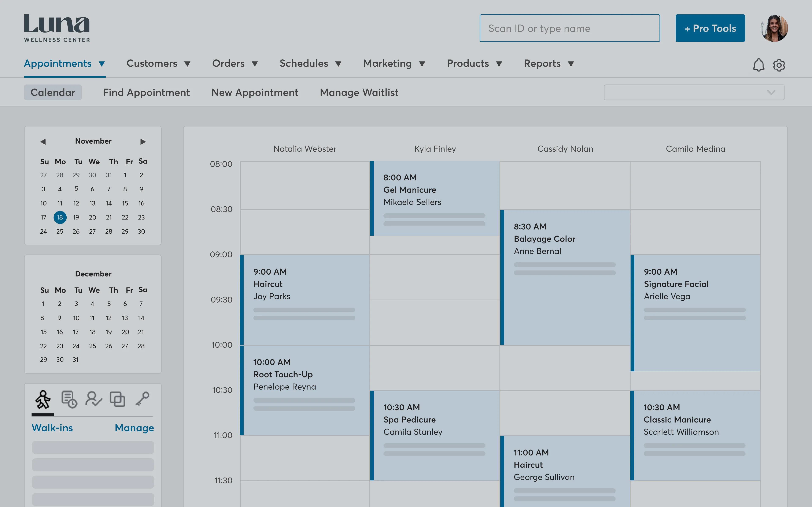The width and height of the screenshot is (812, 507).
Task: Switch to Find Appointment tab
Action: click(x=146, y=93)
